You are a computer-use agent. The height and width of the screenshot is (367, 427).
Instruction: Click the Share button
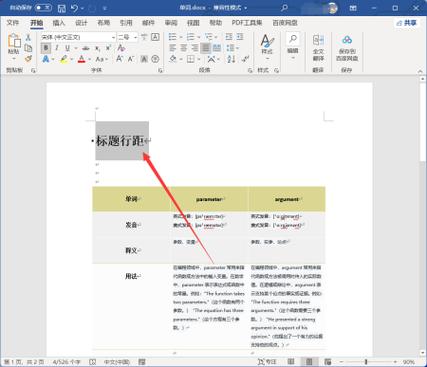click(407, 23)
